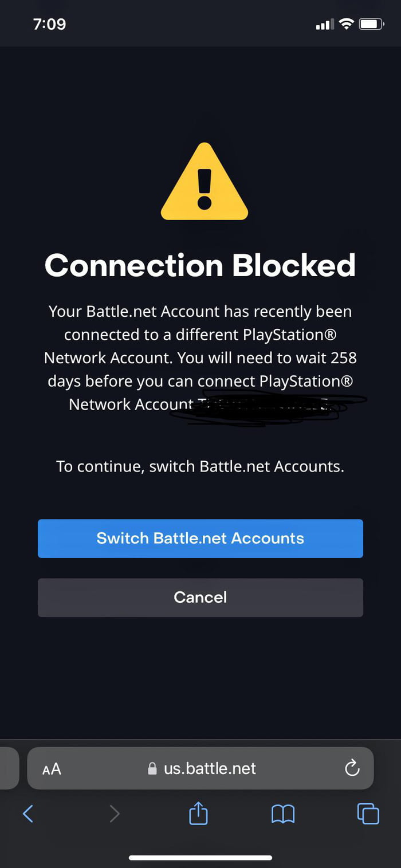
Task: Tap the cellular signal bars
Action: coord(324,24)
